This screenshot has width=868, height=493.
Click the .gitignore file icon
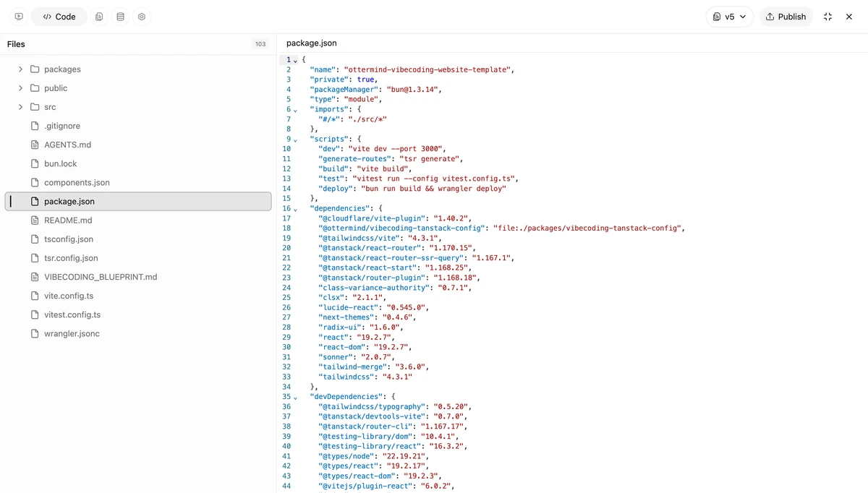pyautogui.click(x=35, y=126)
